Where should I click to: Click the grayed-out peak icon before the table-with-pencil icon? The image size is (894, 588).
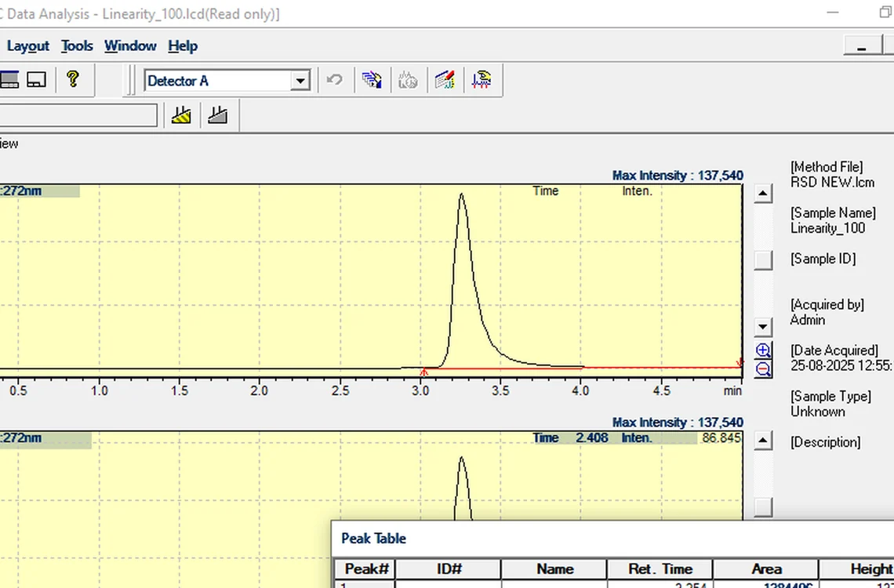pos(408,80)
